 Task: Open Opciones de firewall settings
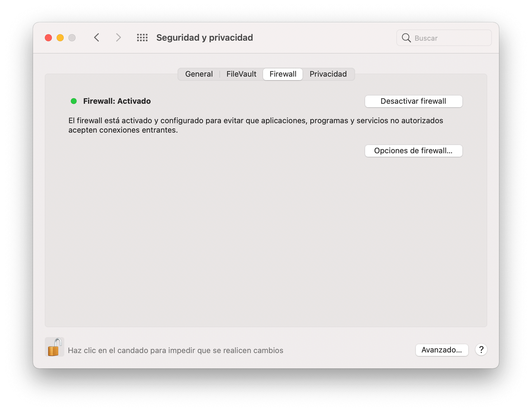(x=413, y=151)
